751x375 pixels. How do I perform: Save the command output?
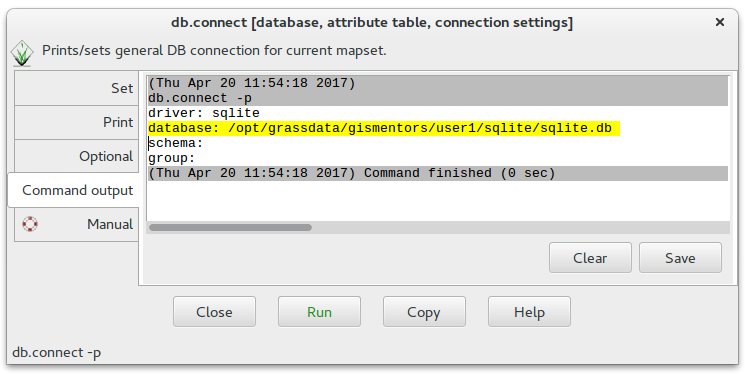click(680, 258)
